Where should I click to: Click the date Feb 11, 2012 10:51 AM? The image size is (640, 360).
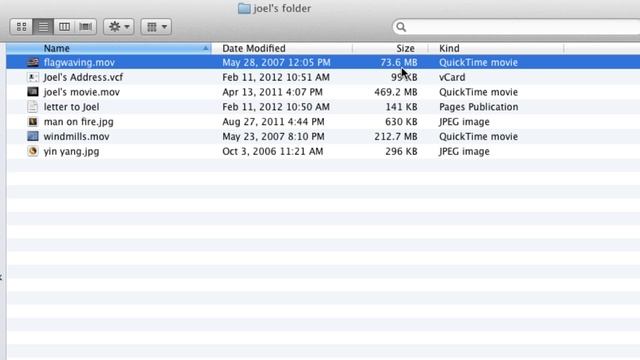[276, 77]
